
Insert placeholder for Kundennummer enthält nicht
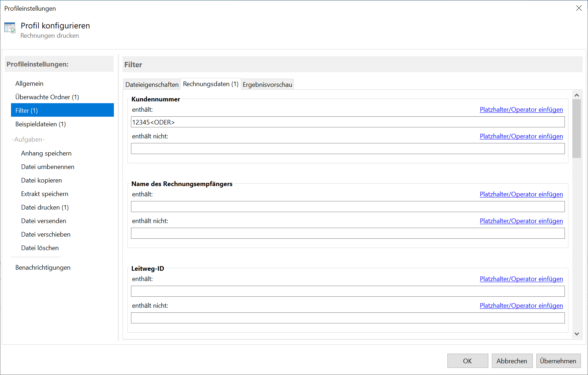(521, 136)
